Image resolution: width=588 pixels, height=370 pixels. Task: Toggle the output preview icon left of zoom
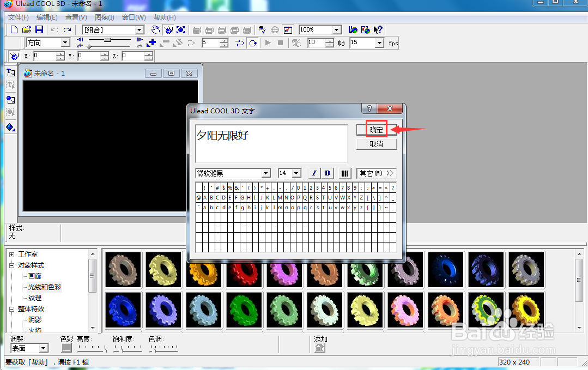click(288, 29)
